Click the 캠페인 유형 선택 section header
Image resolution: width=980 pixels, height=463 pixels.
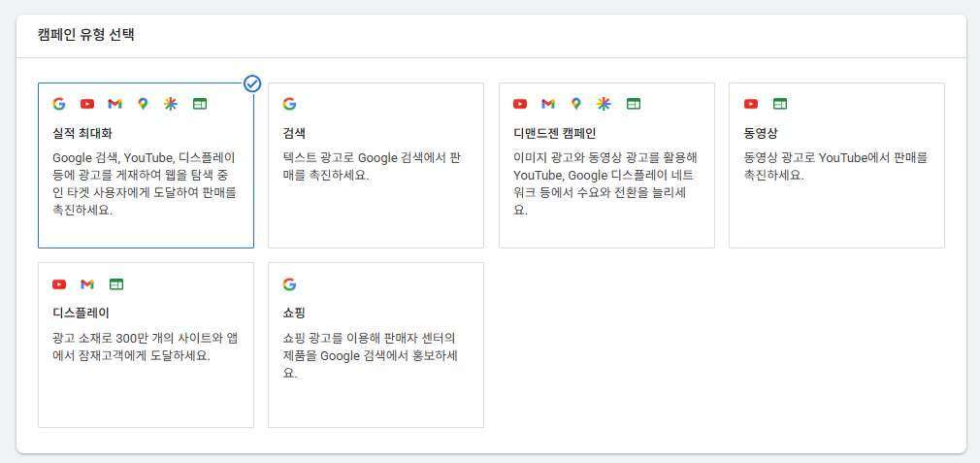point(86,35)
